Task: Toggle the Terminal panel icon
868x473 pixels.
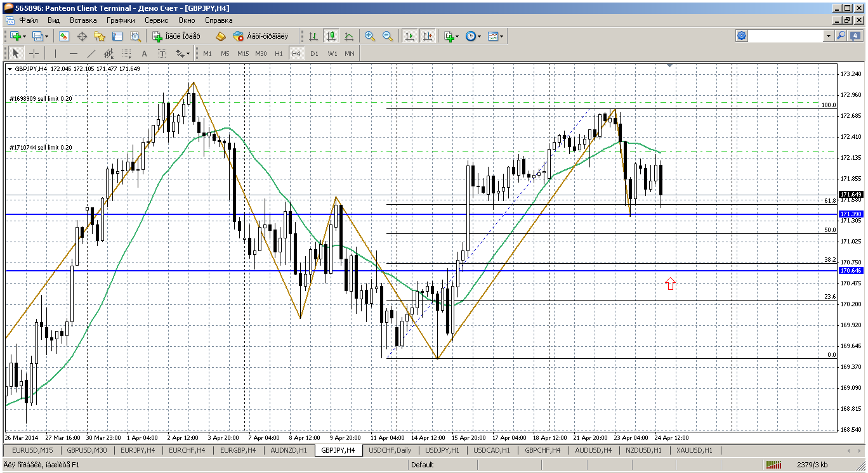Action: pyautogui.click(x=117, y=36)
